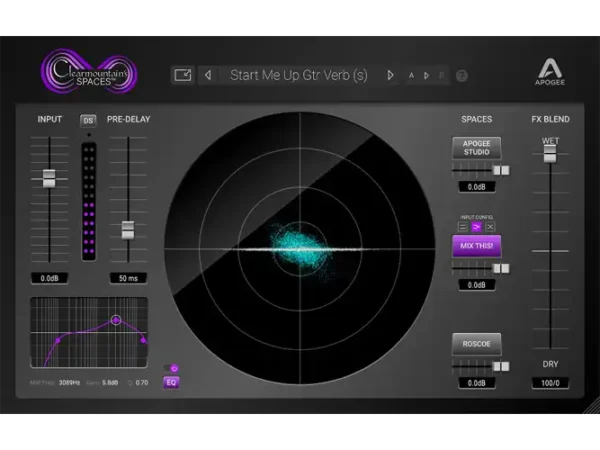Choose the parallel input config icon
600x450 pixels.
(x=463, y=227)
